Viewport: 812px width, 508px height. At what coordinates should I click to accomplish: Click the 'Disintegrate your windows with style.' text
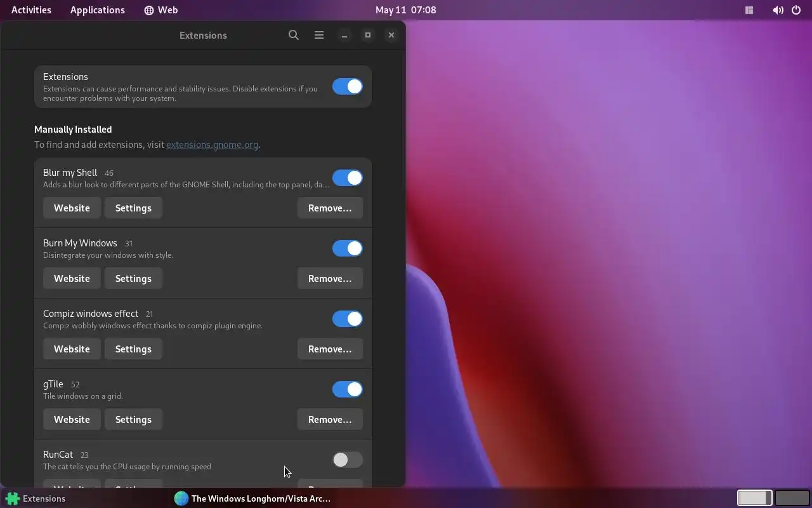tap(108, 255)
